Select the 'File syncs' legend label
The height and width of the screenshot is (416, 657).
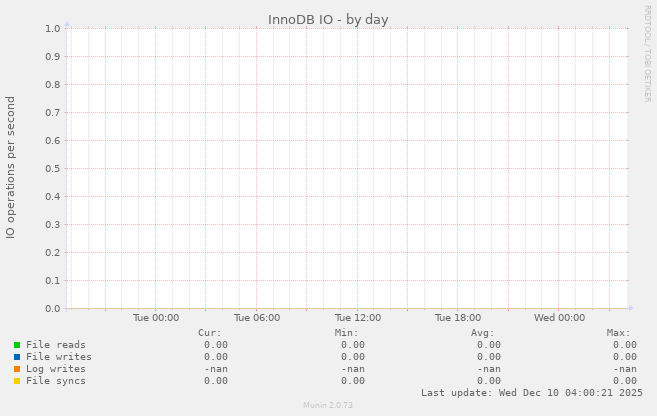pos(56,380)
